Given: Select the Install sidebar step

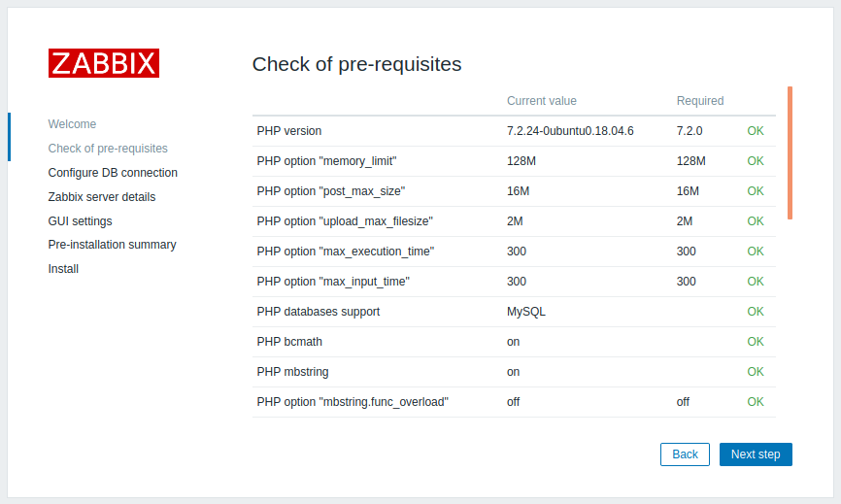Looking at the screenshot, I should click(x=63, y=269).
